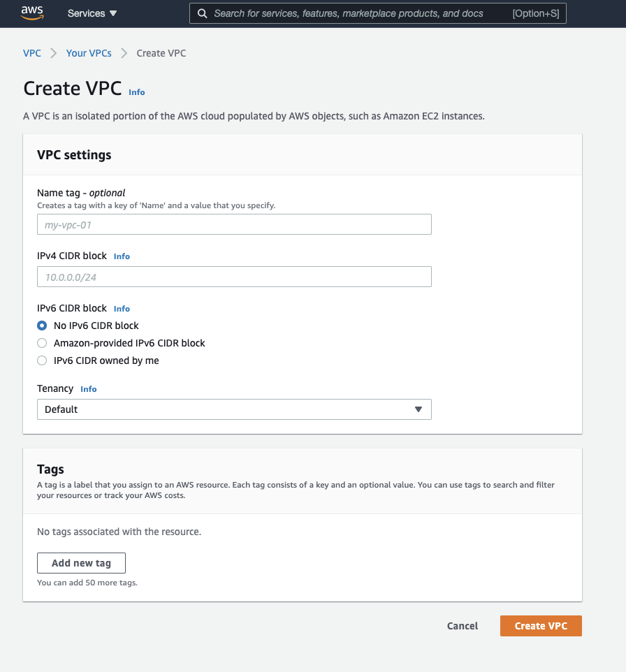The image size is (626, 672).
Task: Click the Name tag input field
Action: [x=234, y=224]
